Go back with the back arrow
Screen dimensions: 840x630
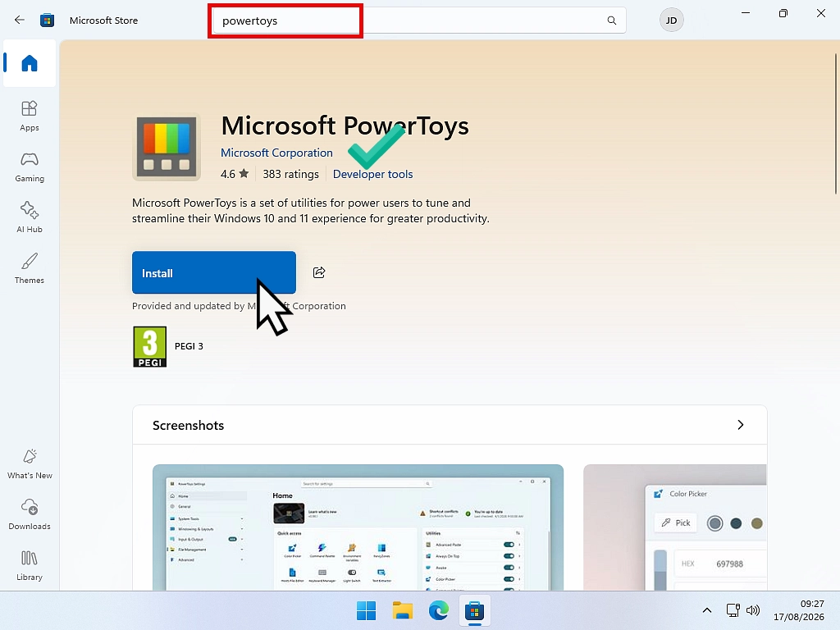click(20, 21)
